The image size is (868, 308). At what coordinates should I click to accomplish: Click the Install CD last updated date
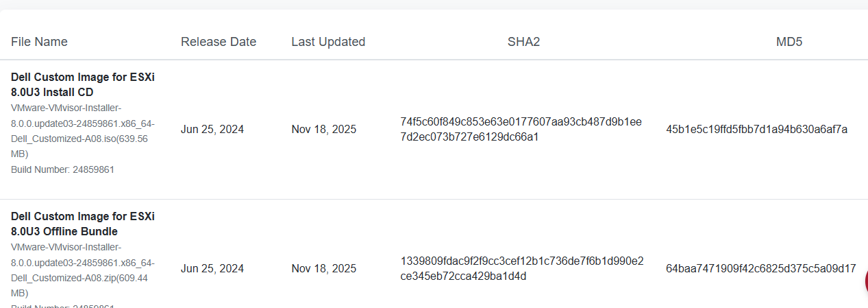323,129
